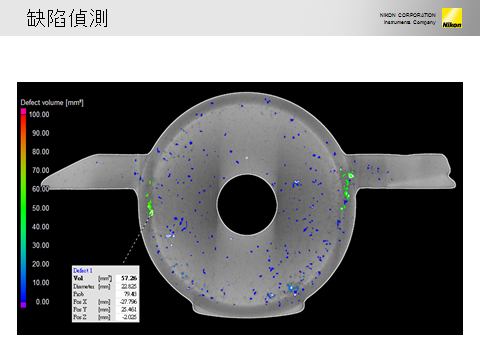Click the Pos X value -27.796
Screen dimensions: 480x360
tap(128, 302)
